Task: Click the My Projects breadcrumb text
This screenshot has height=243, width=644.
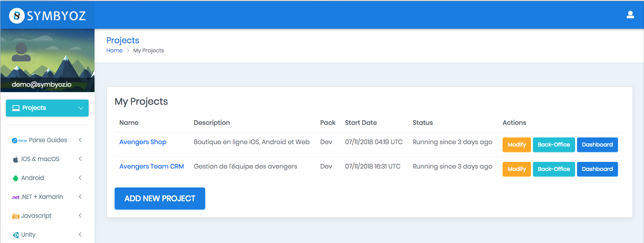Action: [148, 50]
